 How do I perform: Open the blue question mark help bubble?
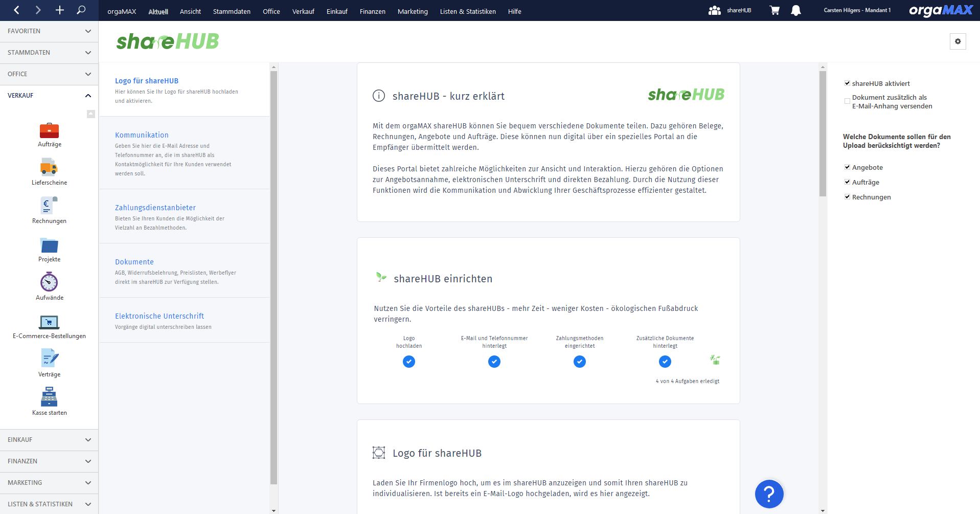pos(769,494)
